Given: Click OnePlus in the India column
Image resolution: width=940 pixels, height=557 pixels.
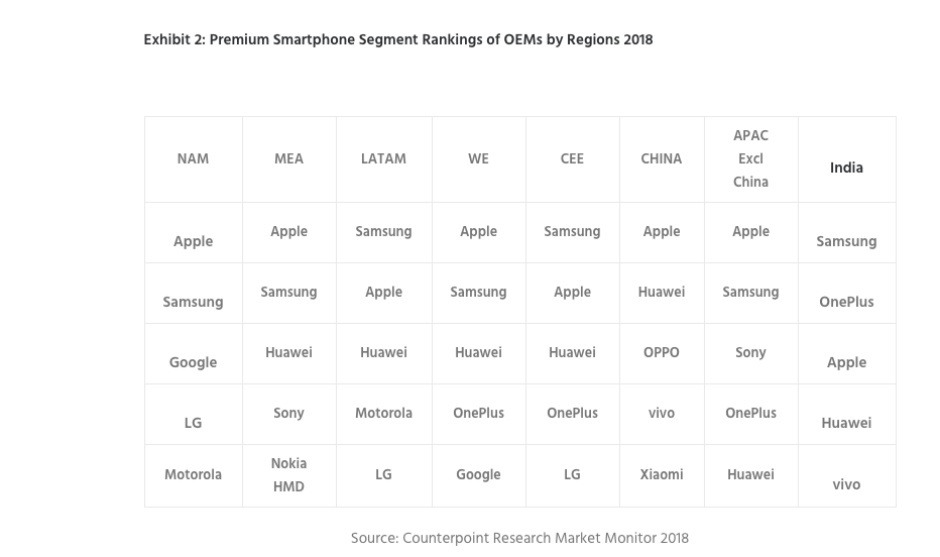Looking at the screenshot, I should point(846,302).
